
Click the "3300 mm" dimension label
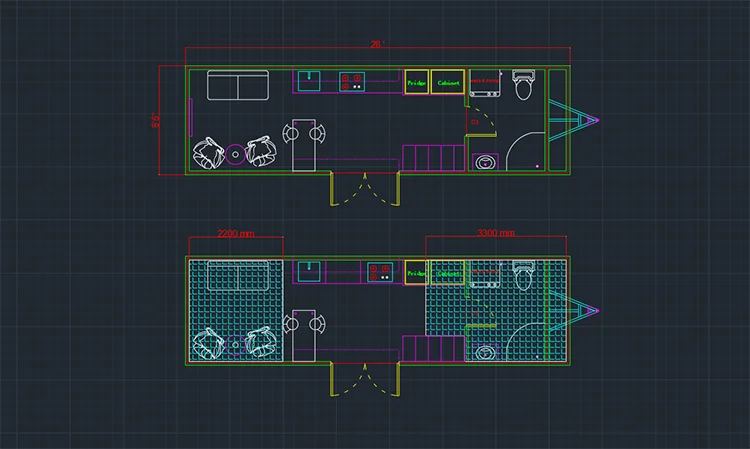pyautogui.click(x=496, y=233)
